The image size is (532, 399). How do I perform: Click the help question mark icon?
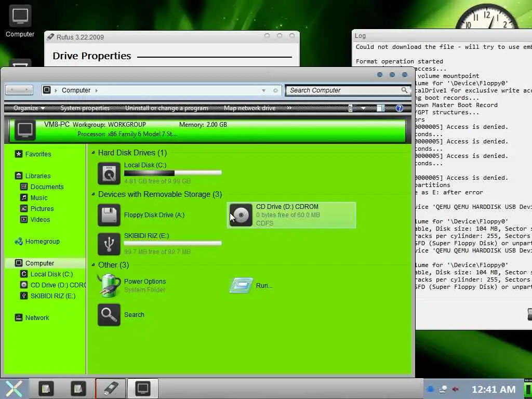point(400,108)
